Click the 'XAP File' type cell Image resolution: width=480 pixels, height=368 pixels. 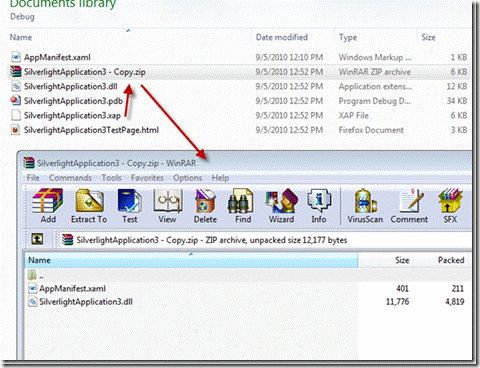pyautogui.click(x=354, y=115)
